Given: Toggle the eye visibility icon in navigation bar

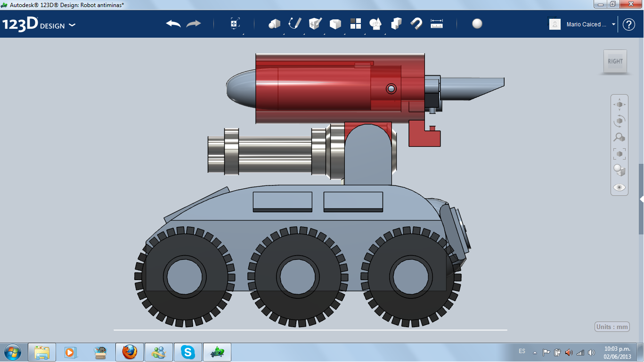Looking at the screenshot, I should (x=620, y=187).
